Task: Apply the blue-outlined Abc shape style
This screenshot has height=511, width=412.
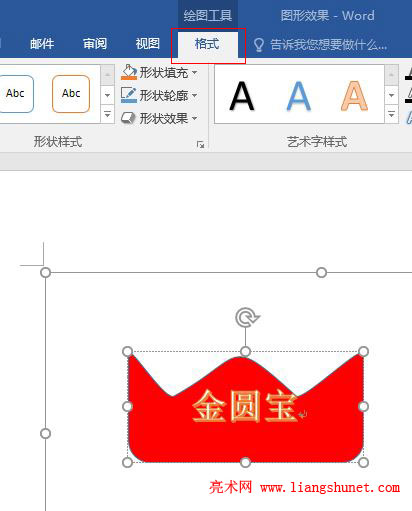Action: pos(16,94)
